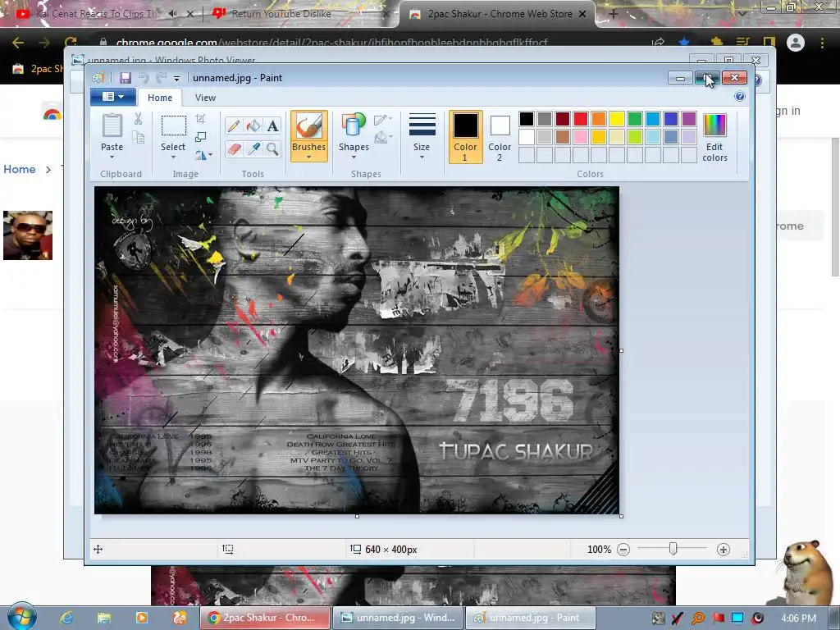Switch to Return YouTube Dislike Chrome tab

tap(300, 14)
